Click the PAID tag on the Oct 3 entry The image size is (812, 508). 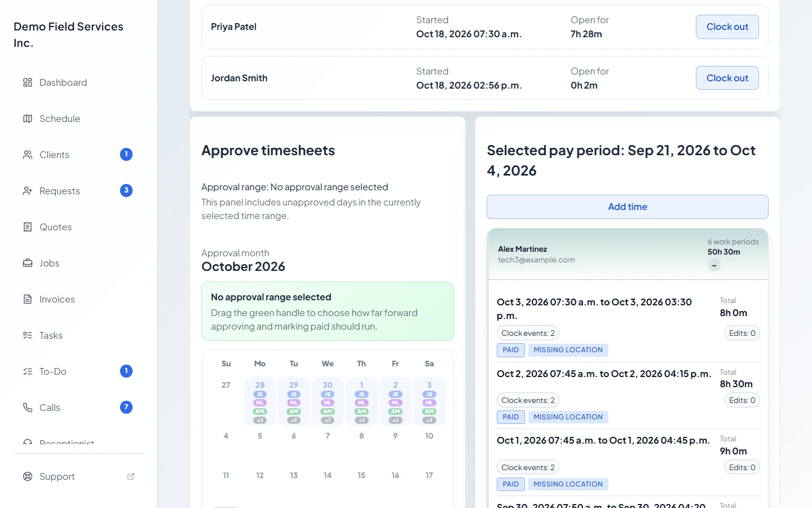[511, 350]
